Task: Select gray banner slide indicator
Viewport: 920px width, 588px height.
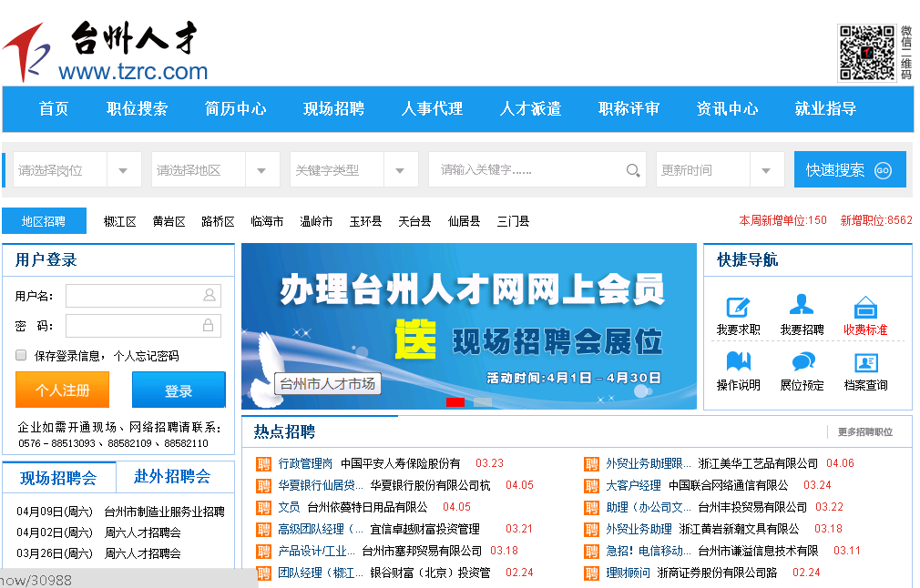Action: click(x=483, y=402)
